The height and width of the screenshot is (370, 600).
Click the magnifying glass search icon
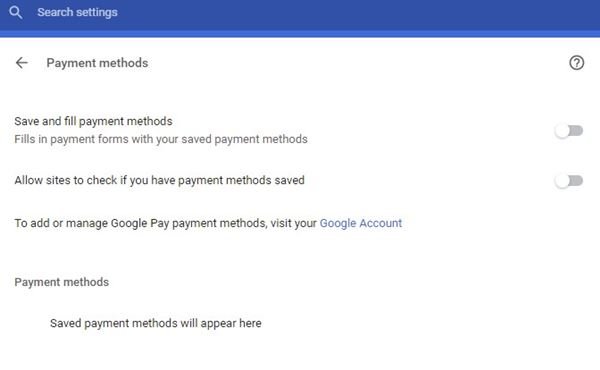pos(15,12)
